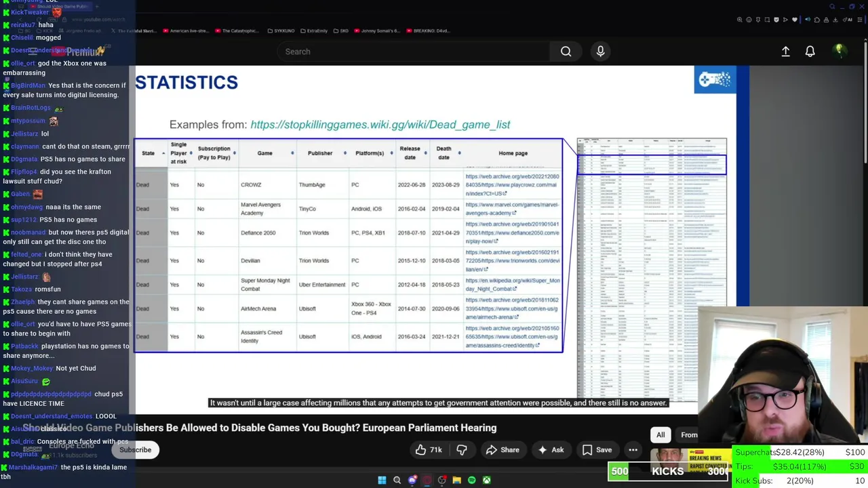Sort table by the Release date column
Screen dimensions: 868x488
412,153
